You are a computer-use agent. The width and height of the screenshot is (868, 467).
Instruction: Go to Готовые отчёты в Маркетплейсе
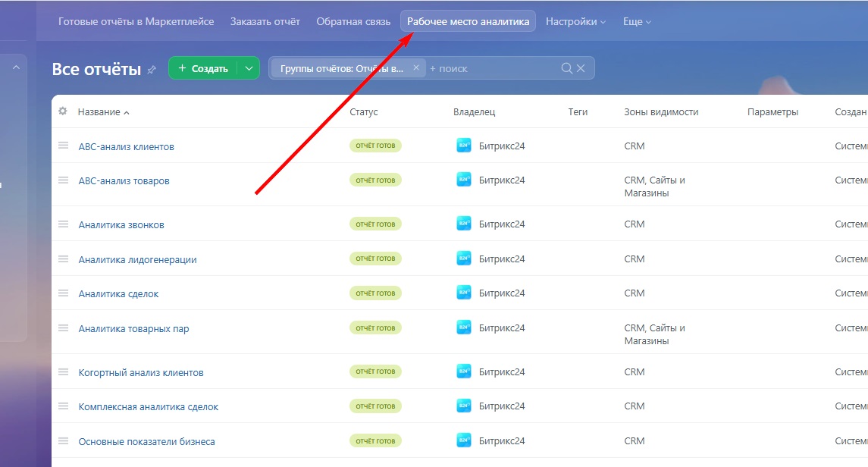click(136, 22)
